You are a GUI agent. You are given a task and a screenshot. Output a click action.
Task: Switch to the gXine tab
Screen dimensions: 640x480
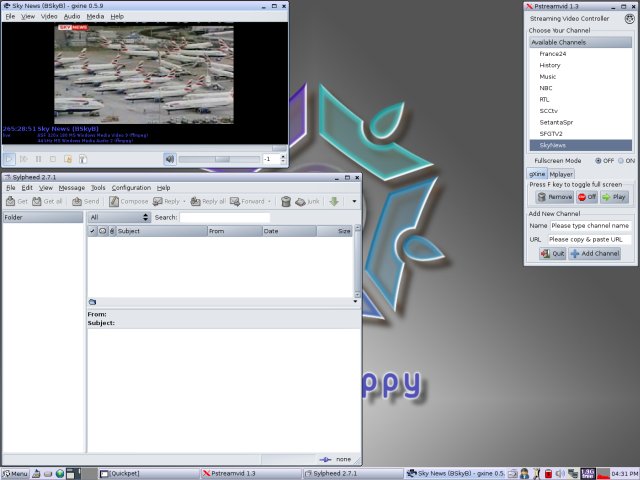click(537, 174)
